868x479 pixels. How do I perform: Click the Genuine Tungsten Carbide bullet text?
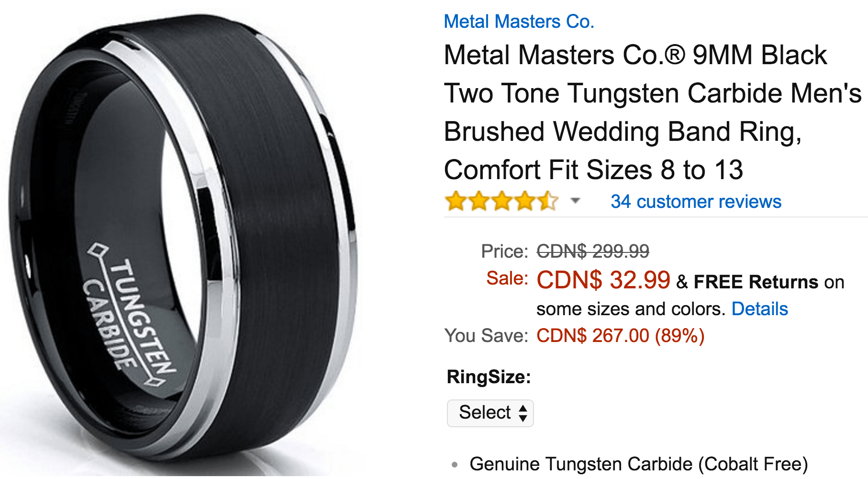tap(638, 464)
